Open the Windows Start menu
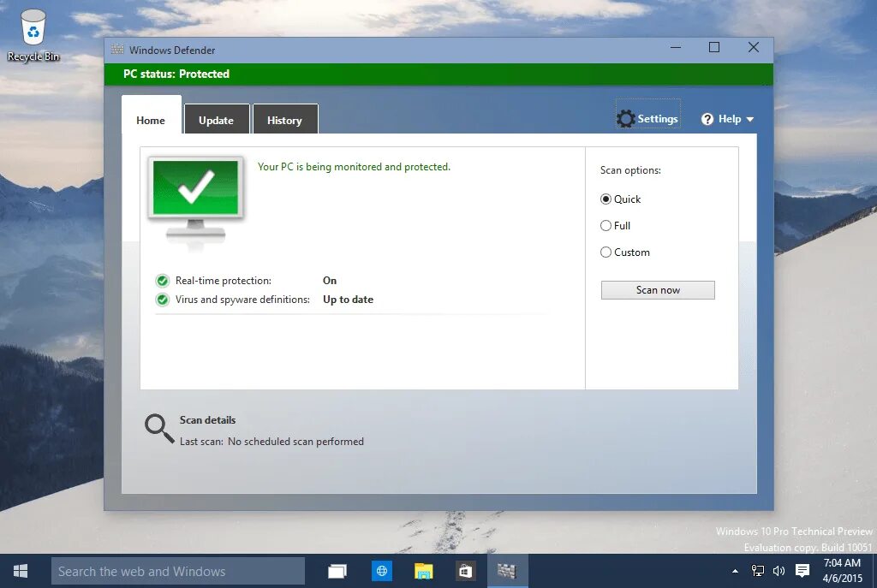Screen dimensions: 877x588 (x=19, y=570)
